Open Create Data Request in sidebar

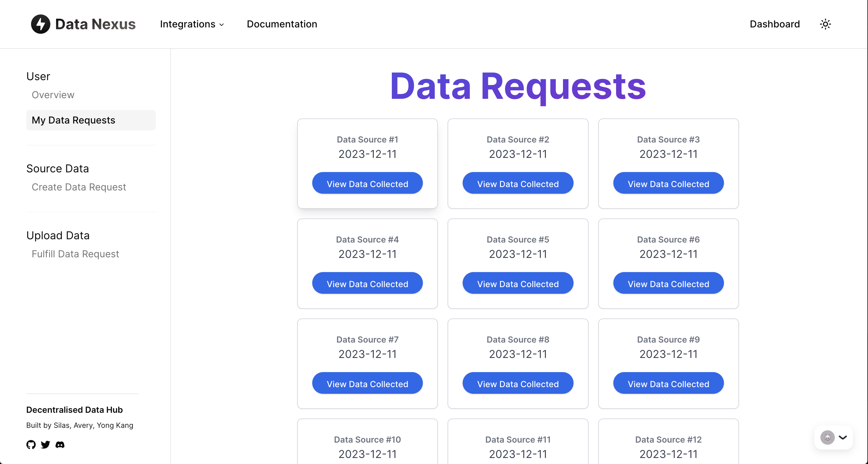coord(78,187)
